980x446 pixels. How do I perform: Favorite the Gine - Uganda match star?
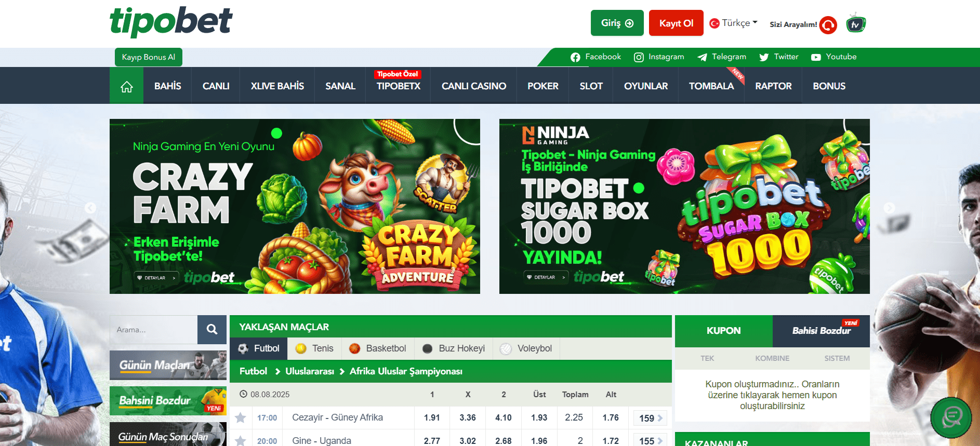[240, 440]
